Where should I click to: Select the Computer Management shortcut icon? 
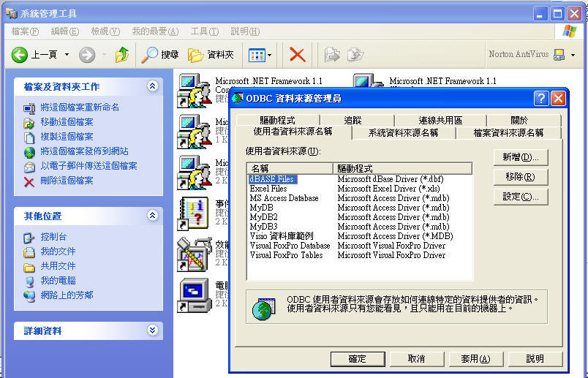click(194, 295)
